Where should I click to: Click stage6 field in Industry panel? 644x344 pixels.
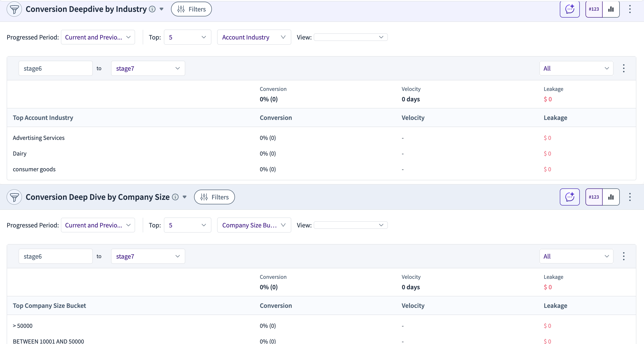[x=55, y=68]
